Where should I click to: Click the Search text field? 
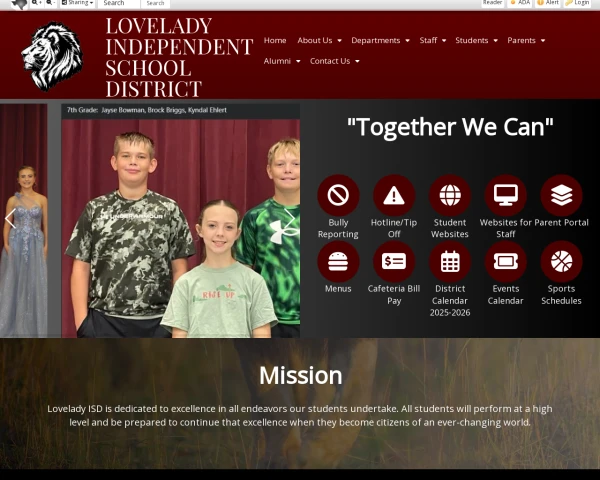(118, 3)
